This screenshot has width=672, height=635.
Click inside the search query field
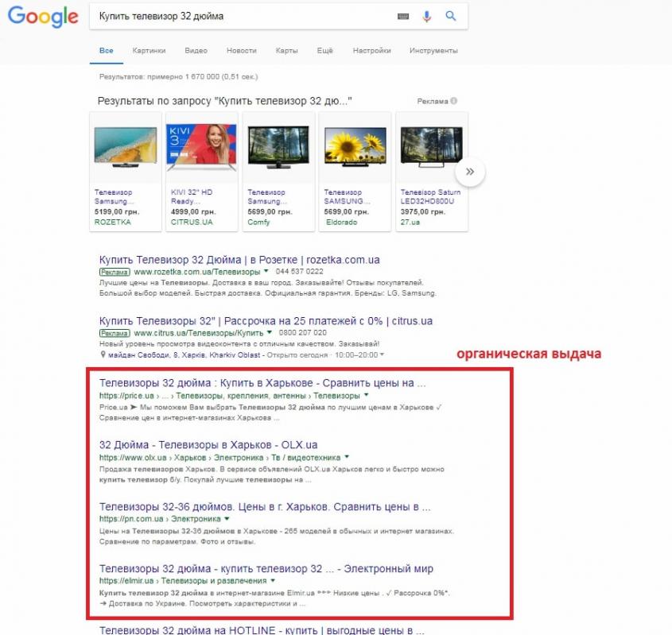[239, 17]
